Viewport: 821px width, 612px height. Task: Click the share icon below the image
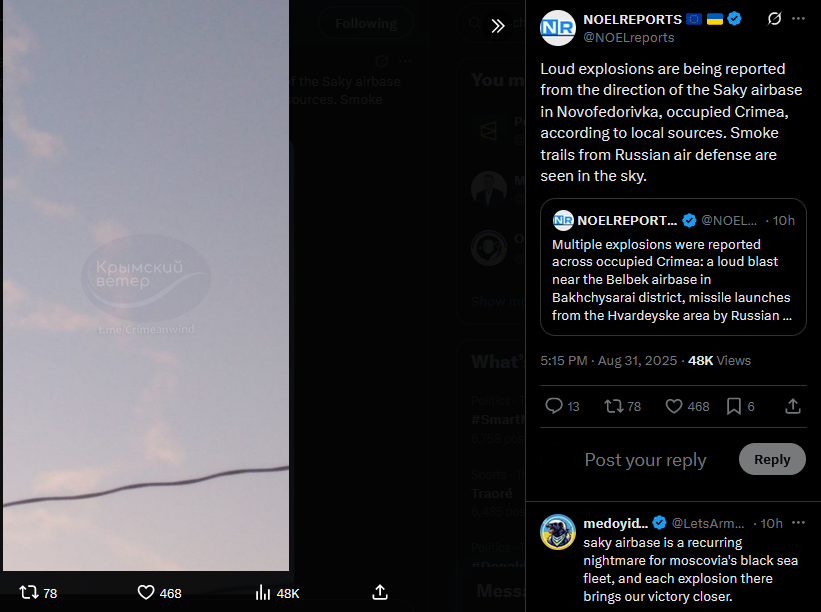pyautogui.click(x=380, y=593)
